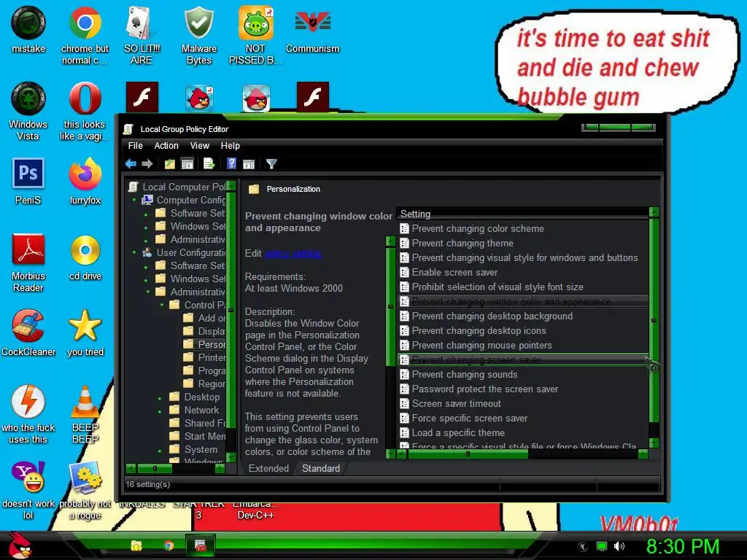Click the Back arrow in toolbar

point(131,164)
